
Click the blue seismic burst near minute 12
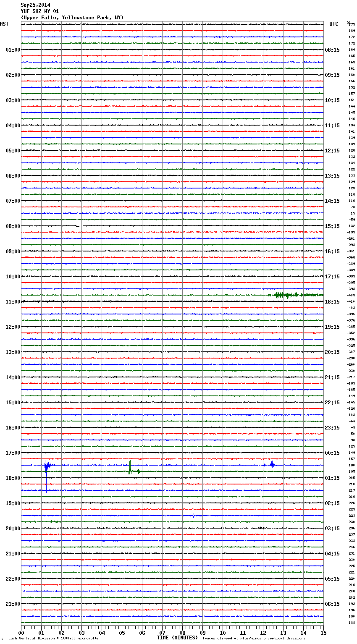[272, 465]
